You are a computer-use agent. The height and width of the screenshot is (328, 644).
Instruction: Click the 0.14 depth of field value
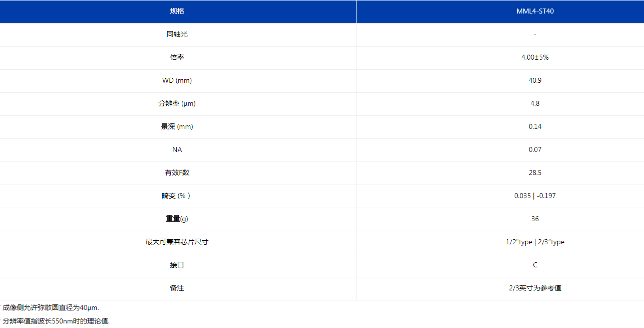[535, 127]
